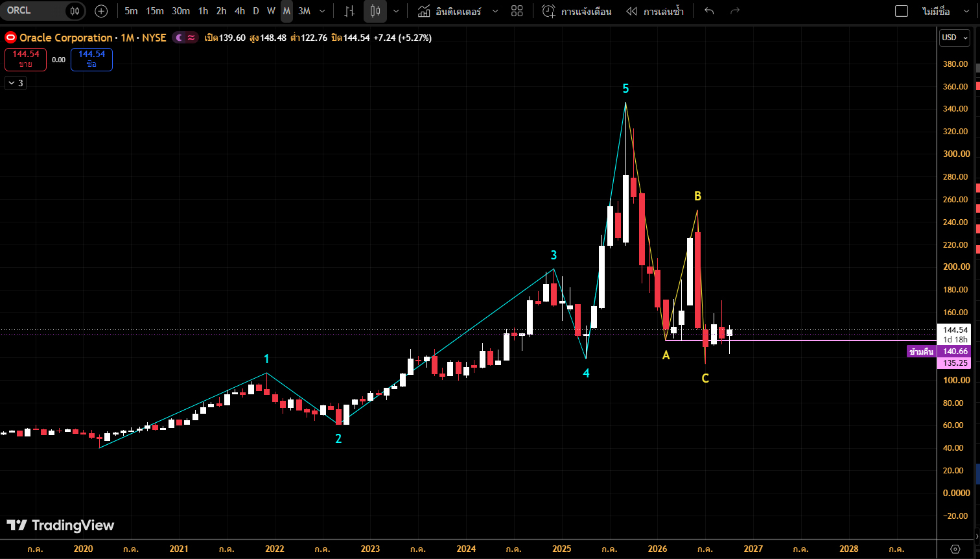Image resolution: width=980 pixels, height=559 pixels.
Task: Start bar replay with การเล่นซ้ำ
Action: (x=655, y=10)
